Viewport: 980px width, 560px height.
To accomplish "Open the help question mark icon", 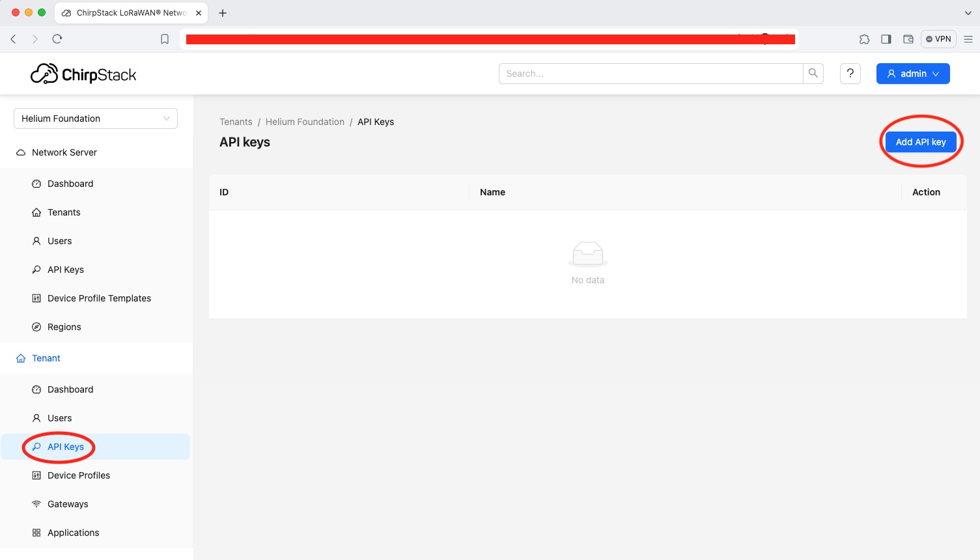I will point(850,74).
